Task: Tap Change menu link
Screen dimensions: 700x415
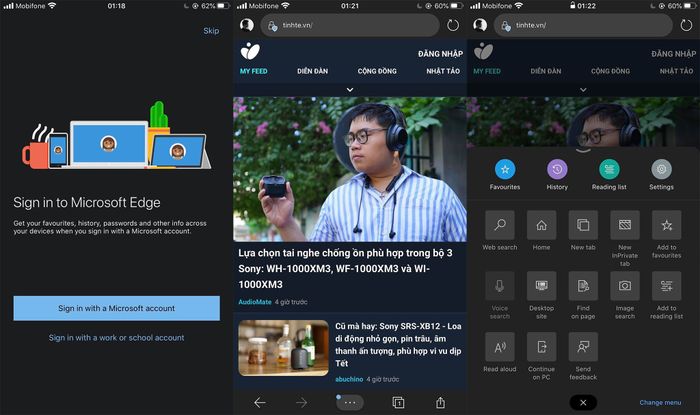Action: [x=660, y=403]
